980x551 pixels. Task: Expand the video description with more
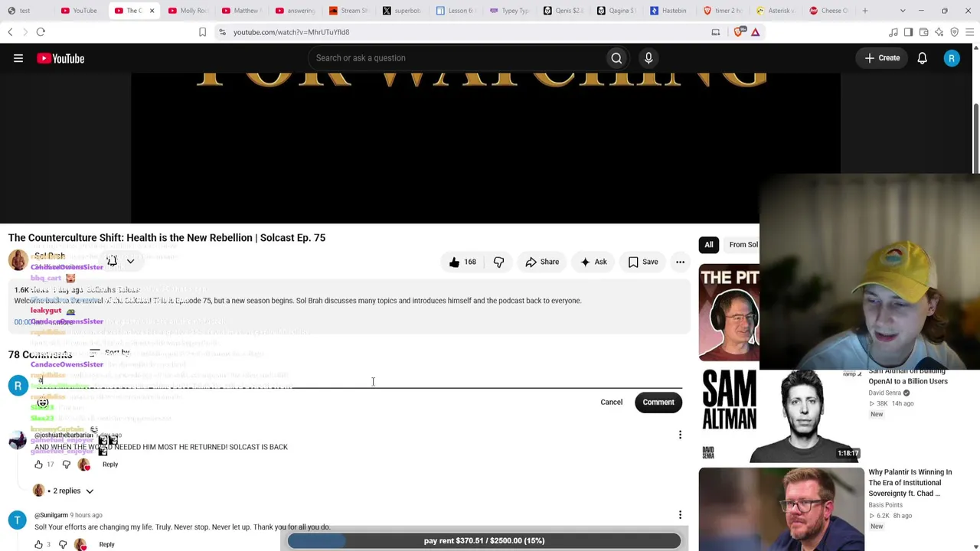(64, 322)
